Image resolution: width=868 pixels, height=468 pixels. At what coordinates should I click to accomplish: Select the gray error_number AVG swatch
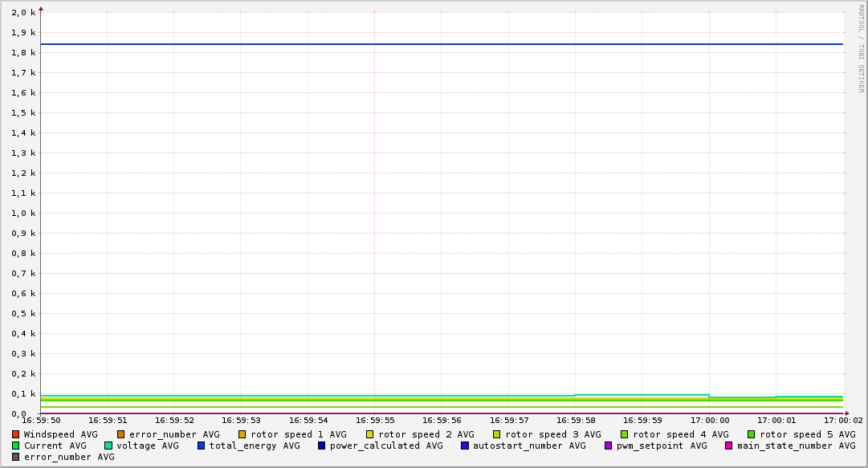click(15, 457)
